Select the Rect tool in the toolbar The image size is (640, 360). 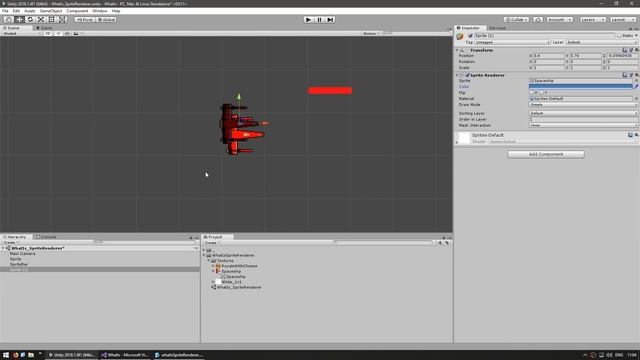click(51, 20)
